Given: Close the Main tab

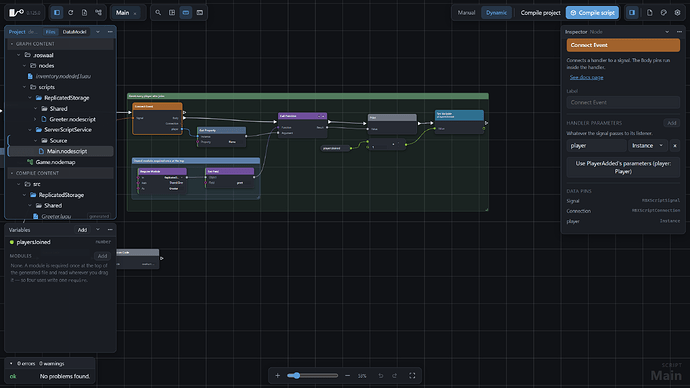Looking at the screenshot, I should 135,13.
